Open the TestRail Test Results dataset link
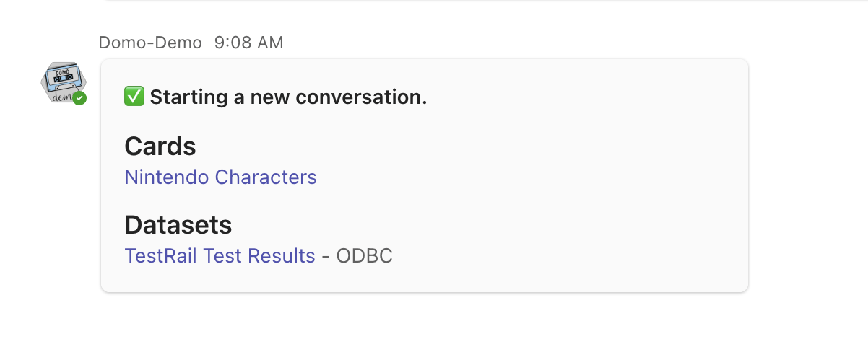This screenshot has width=868, height=352. [x=220, y=255]
